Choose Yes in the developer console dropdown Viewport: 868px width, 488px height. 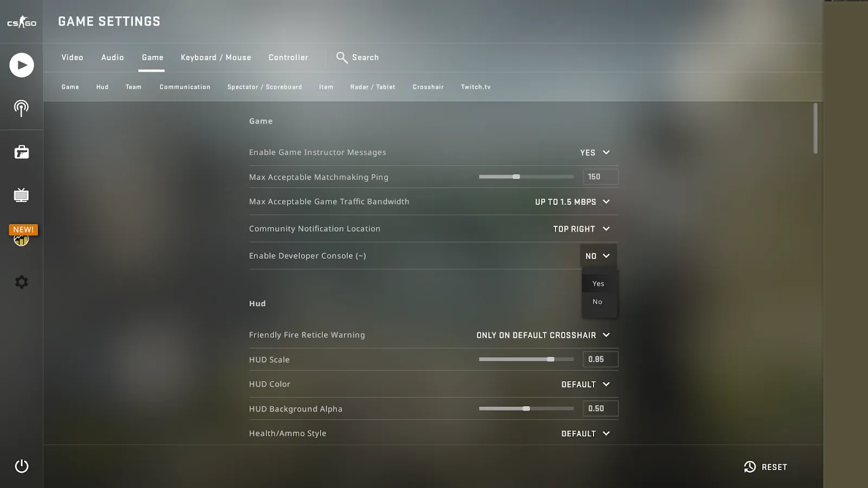pos(599,284)
